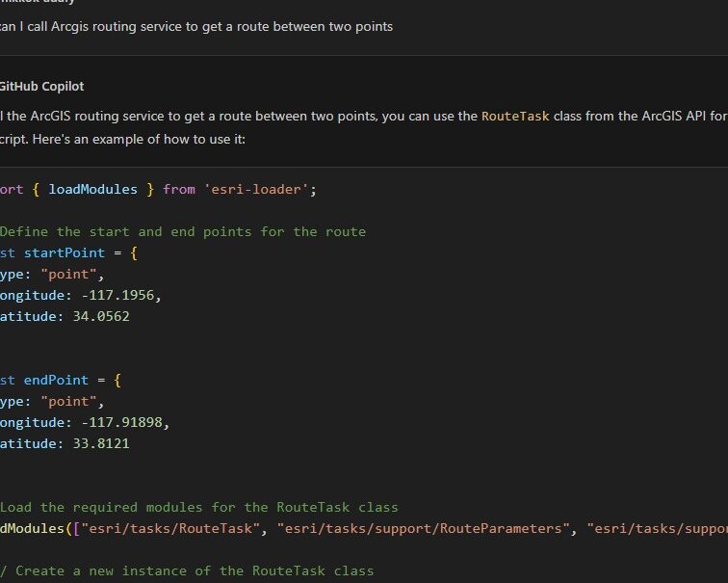Click the 'endPoint' variable name

coord(56,381)
